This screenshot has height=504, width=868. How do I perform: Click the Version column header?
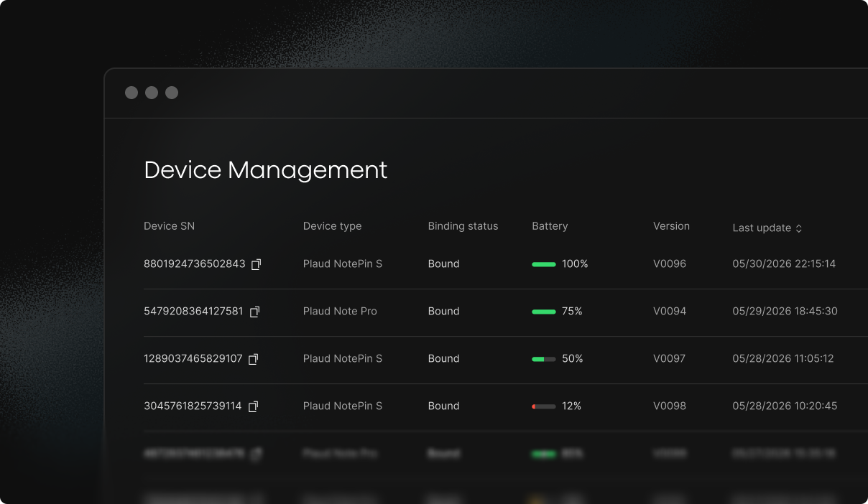click(x=671, y=226)
